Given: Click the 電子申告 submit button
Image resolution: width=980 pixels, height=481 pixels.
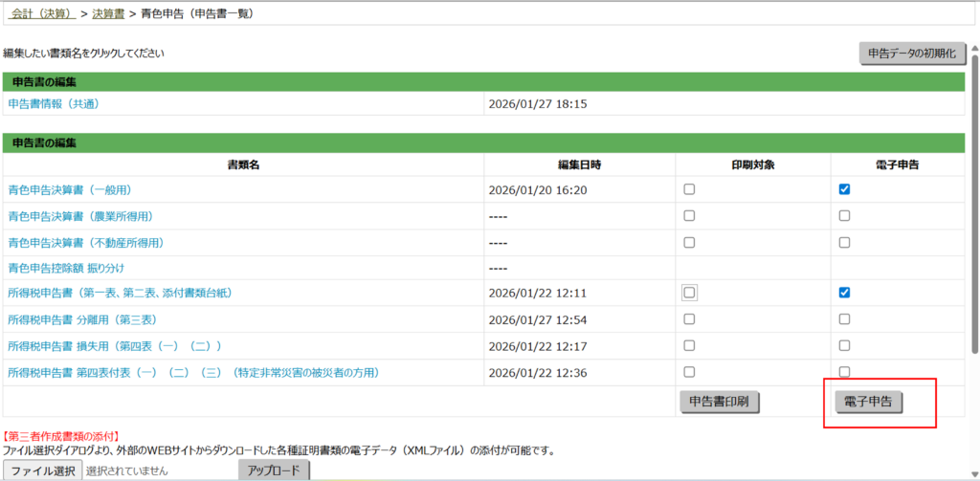Looking at the screenshot, I should click(869, 402).
